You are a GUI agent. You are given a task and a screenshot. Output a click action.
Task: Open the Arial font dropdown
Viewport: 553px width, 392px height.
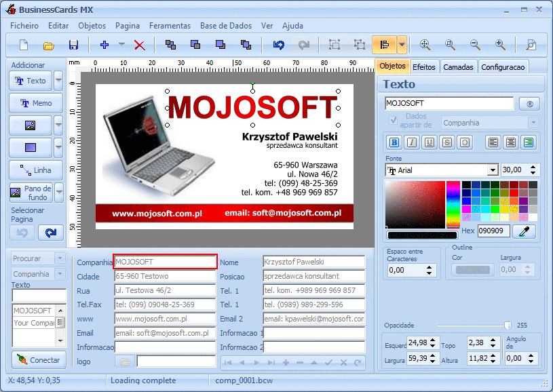click(x=493, y=170)
